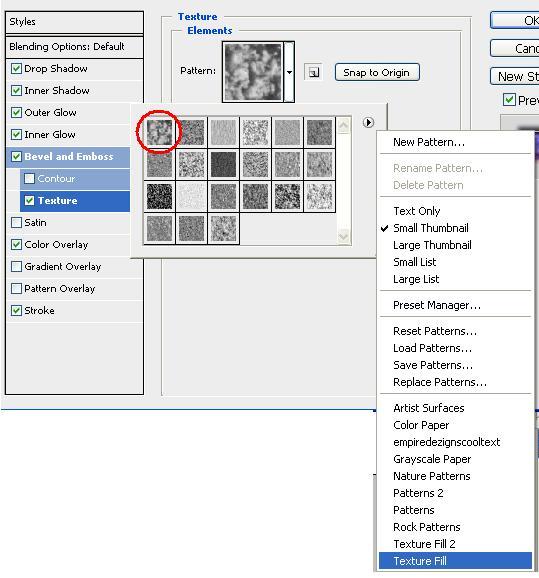
Task: Select third pattern in third row
Action: click(223, 196)
